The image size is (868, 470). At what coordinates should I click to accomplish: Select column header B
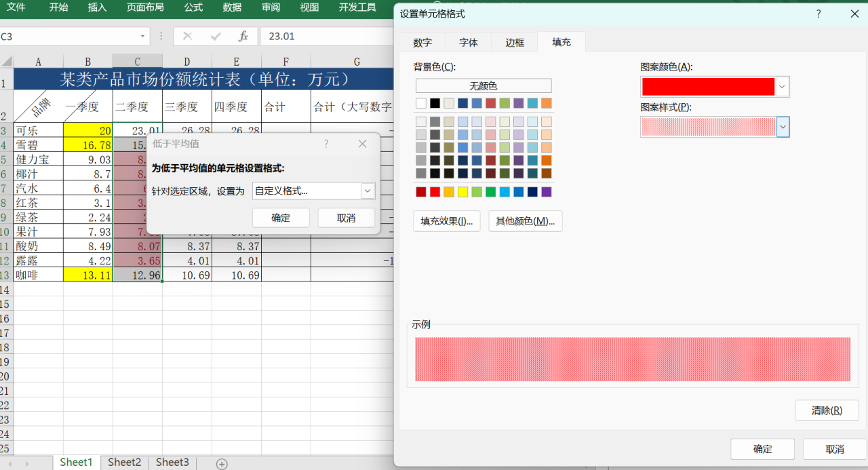[88, 62]
